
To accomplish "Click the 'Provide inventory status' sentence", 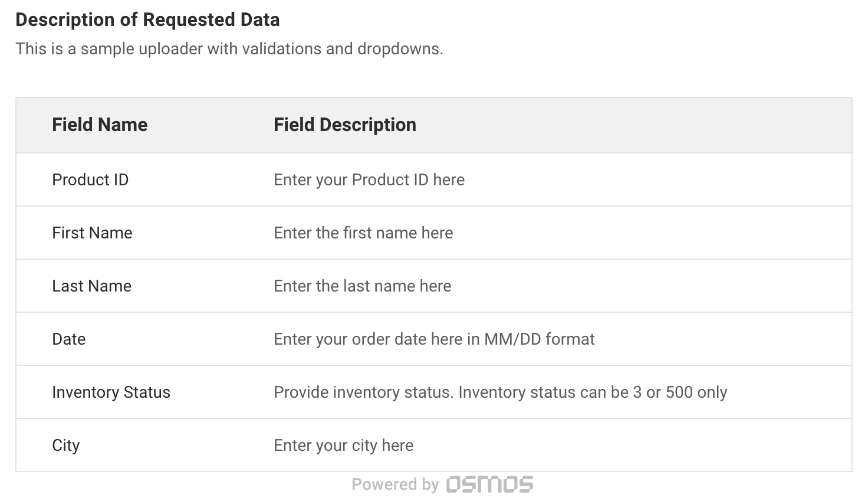I will [363, 392].
